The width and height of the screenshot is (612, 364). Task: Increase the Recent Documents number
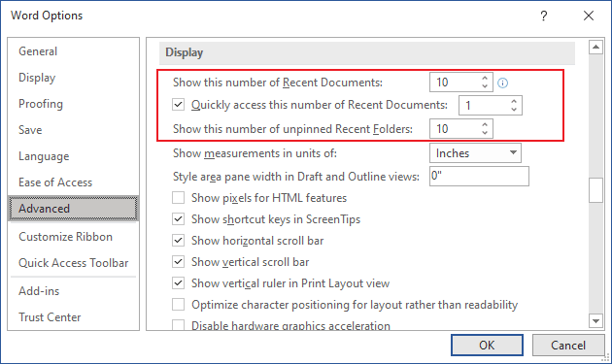pyautogui.click(x=485, y=79)
